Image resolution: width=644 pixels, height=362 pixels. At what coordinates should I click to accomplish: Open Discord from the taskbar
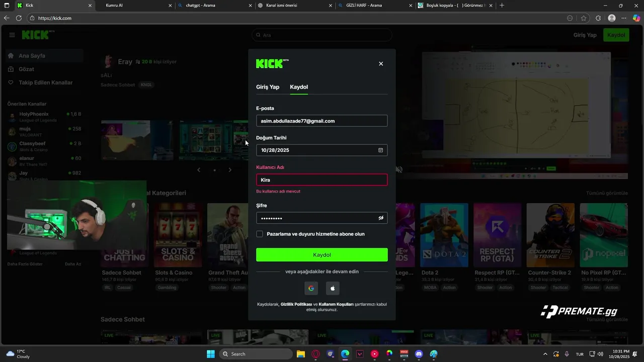coord(419,354)
